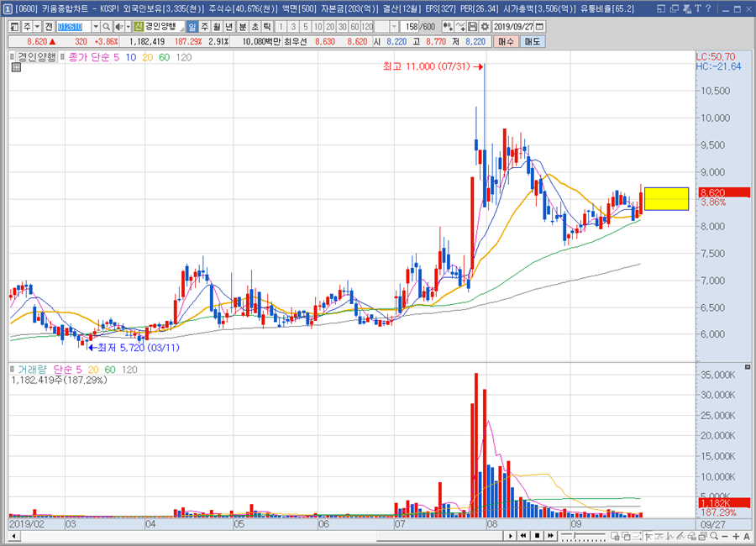Image resolution: width=756 pixels, height=546 pixels.
Task: Open the 경인양행 stock name dropdown
Action: point(181,29)
